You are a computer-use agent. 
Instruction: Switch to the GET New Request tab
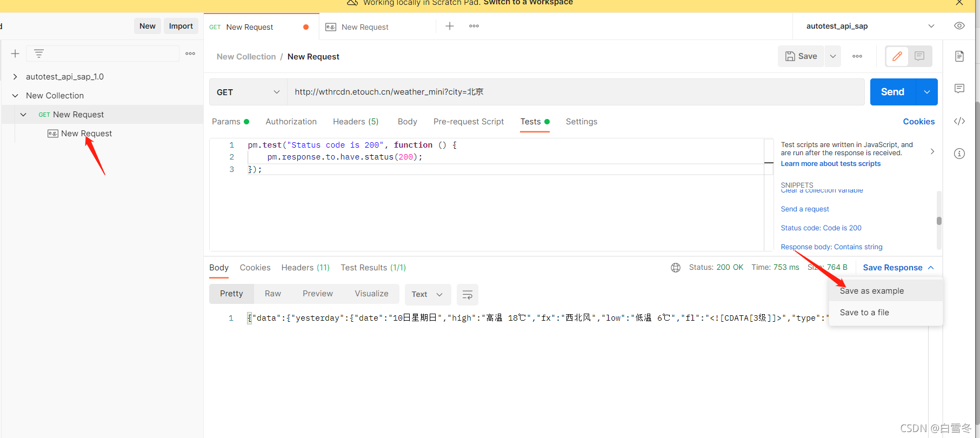262,27
